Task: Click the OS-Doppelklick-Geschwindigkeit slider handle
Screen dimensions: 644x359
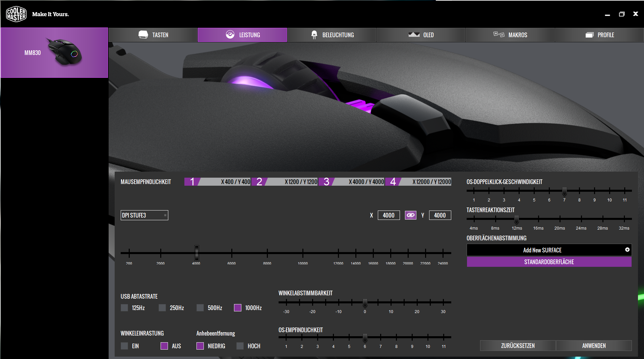Action: (x=565, y=191)
